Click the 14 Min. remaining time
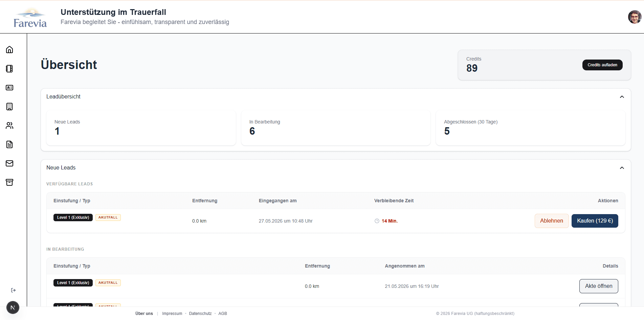This screenshot has width=644, height=320. (x=390, y=221)
